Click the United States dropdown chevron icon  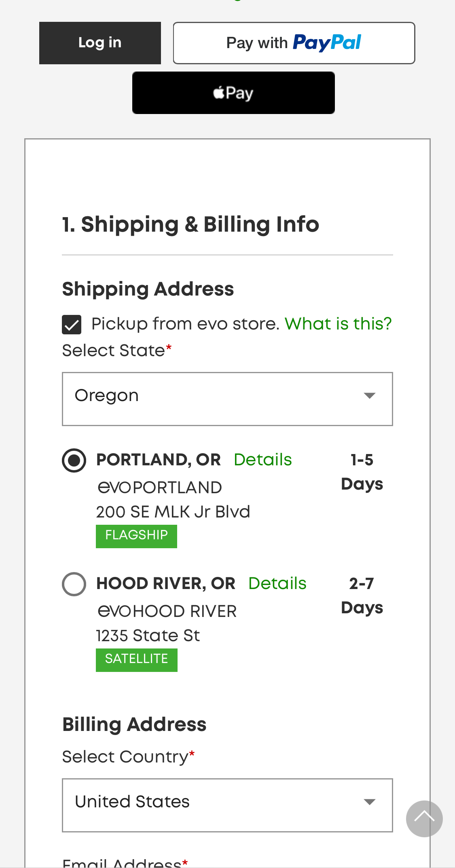tap(369, 801)
